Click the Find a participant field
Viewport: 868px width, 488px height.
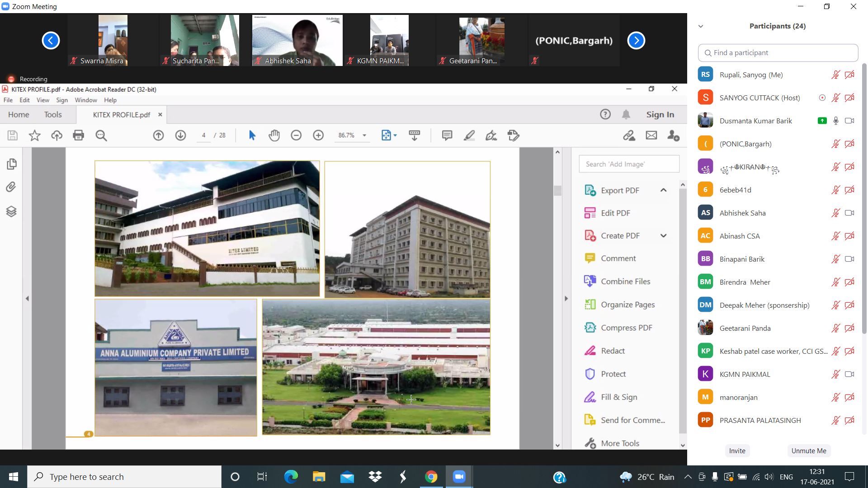(x=778, y=53)
